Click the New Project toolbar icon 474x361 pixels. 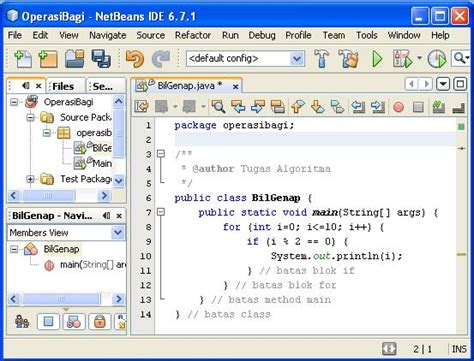48,59
